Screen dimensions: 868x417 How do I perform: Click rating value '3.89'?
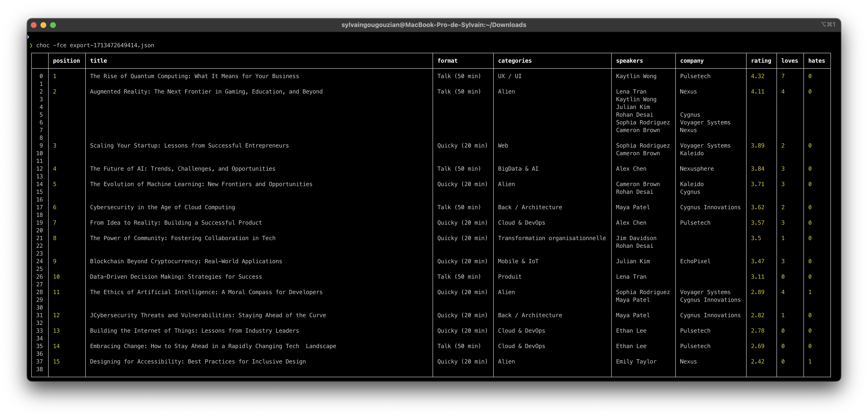pyautogui.click(x=757, y=146)
